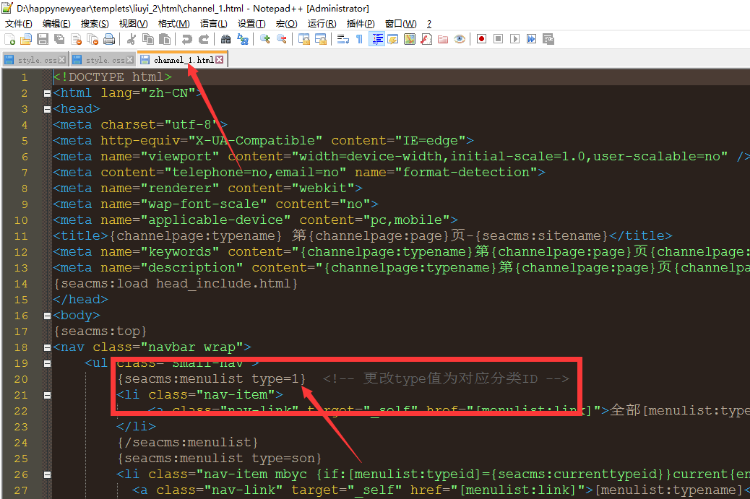This screenshot has height=499, width=750.
Task: Open the 运行(R) menu
Action: (322, 24)
